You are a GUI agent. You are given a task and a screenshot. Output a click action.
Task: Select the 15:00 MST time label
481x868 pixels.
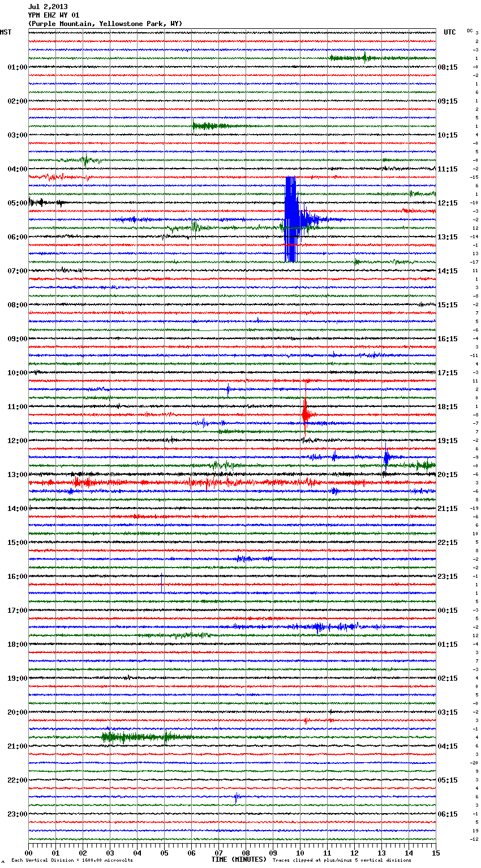pos(18,543)
